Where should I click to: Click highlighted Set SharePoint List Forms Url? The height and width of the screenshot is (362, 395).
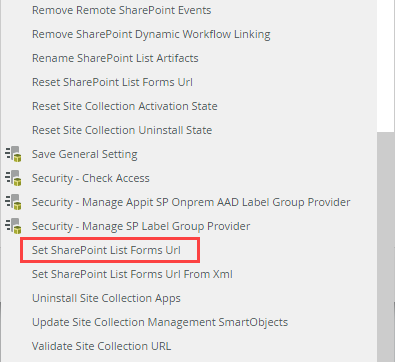tap(106, 250)
